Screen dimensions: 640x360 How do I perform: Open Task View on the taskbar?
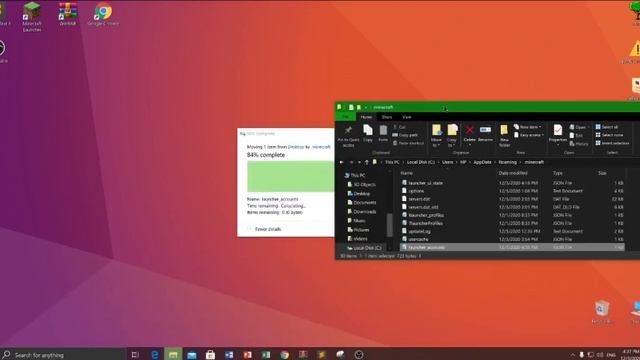[135, 354]
